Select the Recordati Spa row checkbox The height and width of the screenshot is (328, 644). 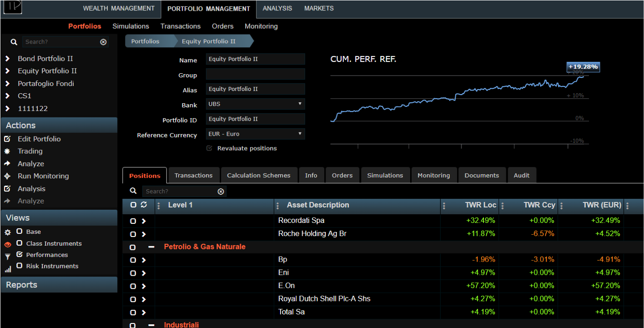(133, 221)
